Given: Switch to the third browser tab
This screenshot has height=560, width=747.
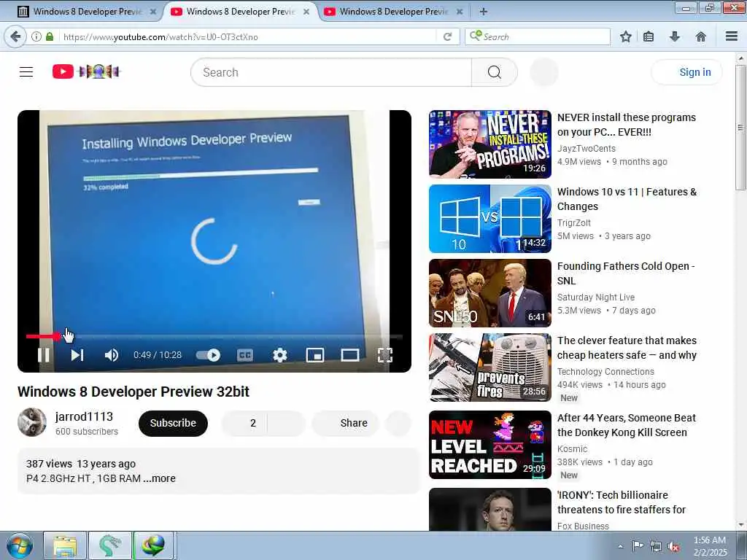Looking at the screenshot, I should pos(393,12).
